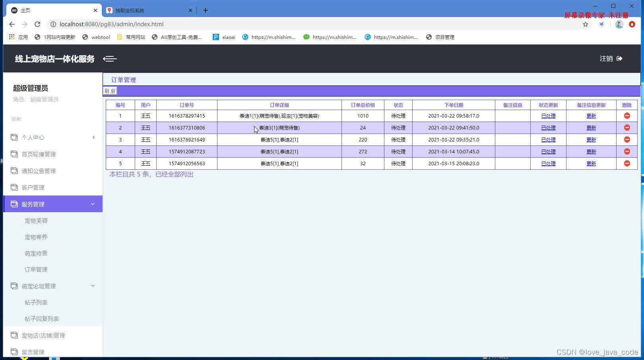Mark order 1616378297415 as 已处理
Screen dimensions: 644x360
point(548,116)
